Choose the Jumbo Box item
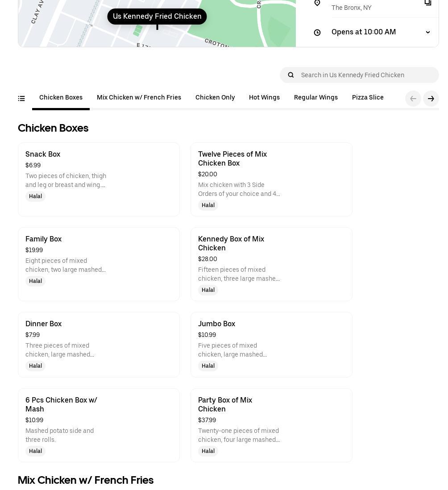Viewport: 448px width, 490px height. tap(271, 345)
